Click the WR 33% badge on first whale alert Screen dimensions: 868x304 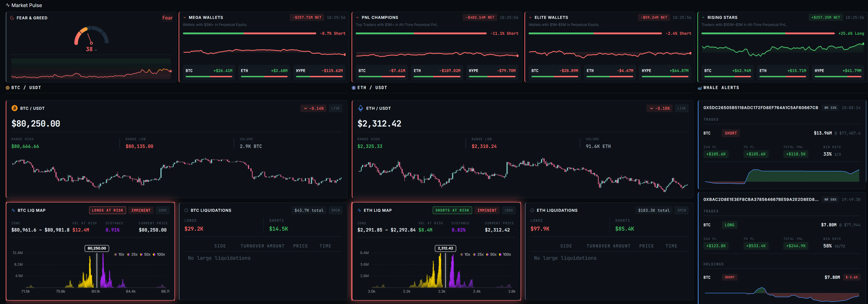pos(830,108)
